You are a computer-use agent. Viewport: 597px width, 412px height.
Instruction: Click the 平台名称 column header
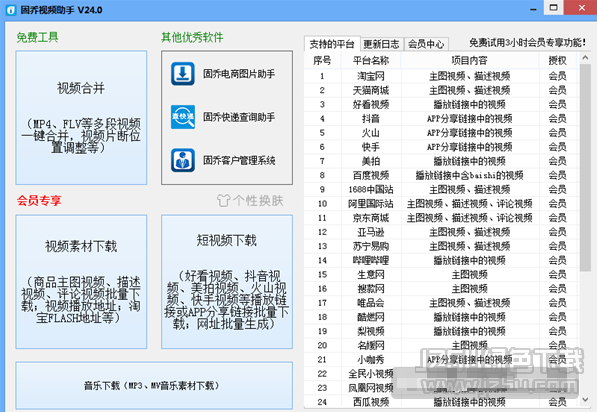[x=371, y=60]
